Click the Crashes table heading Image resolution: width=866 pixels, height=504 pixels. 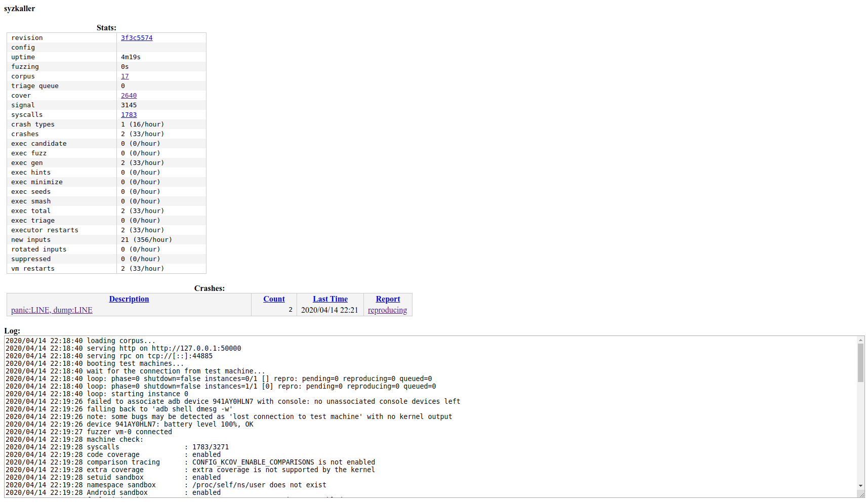209,288
